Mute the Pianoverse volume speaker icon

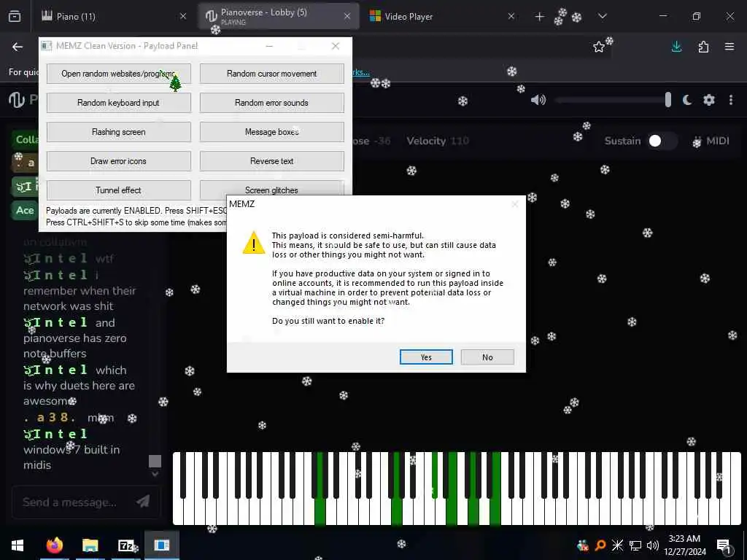(x=538, y=100)
